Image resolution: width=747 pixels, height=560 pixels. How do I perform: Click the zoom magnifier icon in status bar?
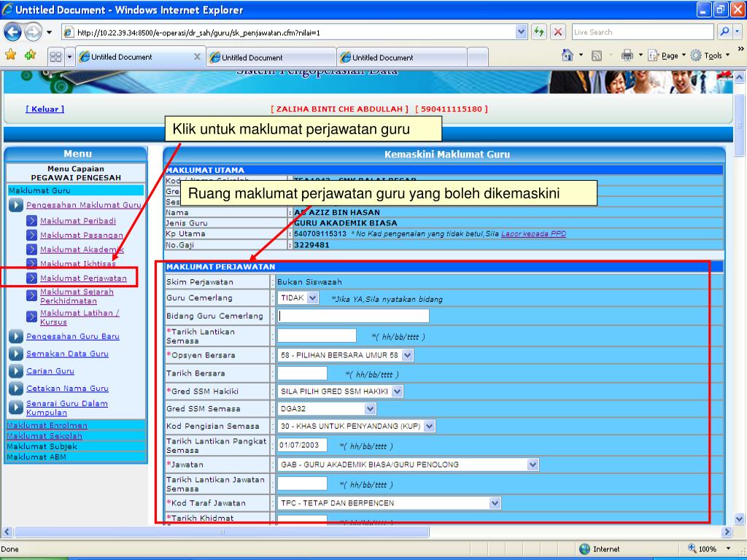(692, 548)
